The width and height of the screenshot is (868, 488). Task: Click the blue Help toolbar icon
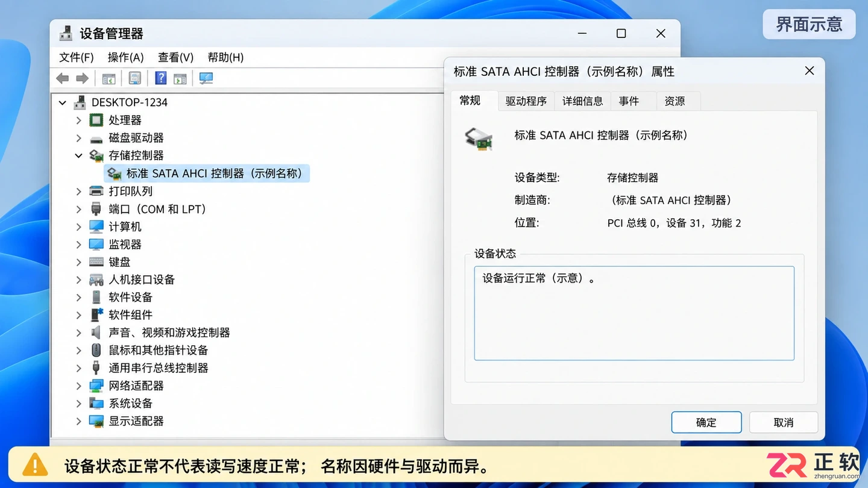161,78
